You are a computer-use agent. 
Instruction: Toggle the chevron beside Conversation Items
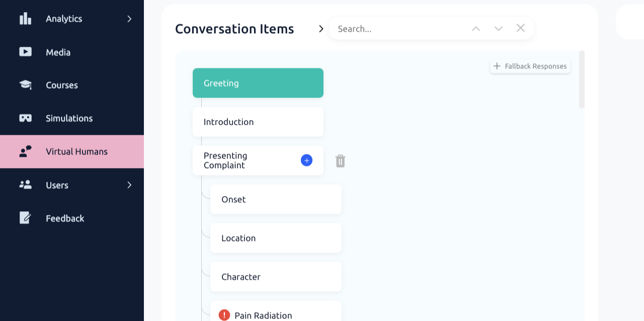[321, 29]
